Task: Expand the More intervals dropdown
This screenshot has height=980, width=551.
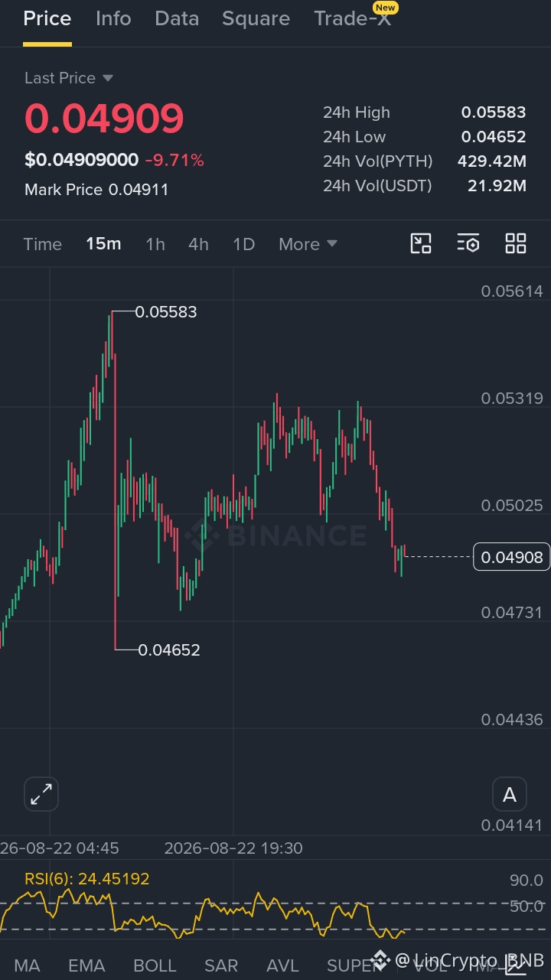Action: click(308, 244)
